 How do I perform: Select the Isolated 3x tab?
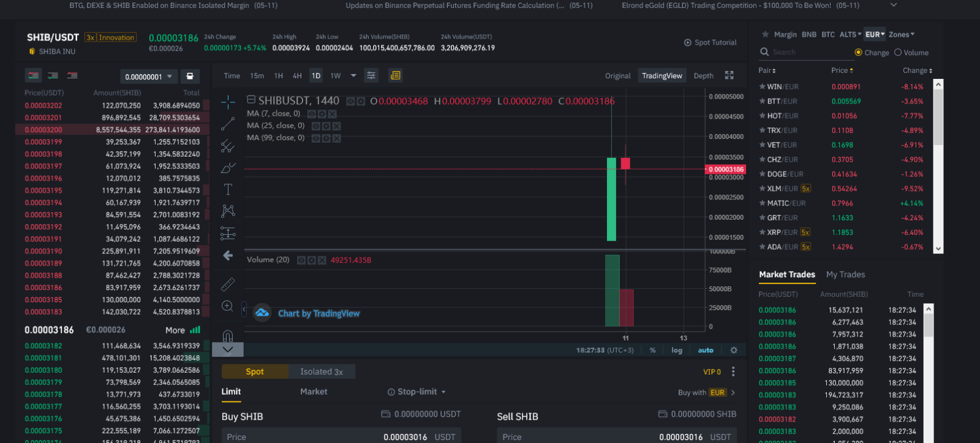322,371
